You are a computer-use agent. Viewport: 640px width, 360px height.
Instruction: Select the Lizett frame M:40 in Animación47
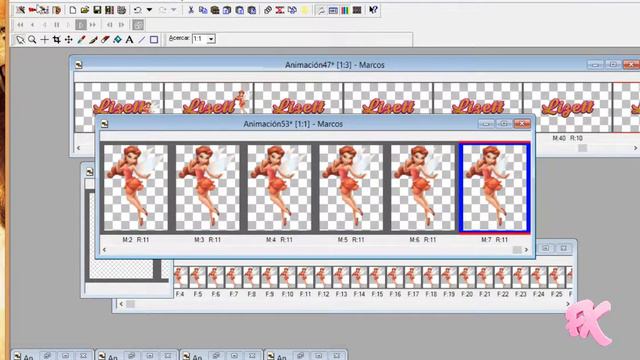567,107
